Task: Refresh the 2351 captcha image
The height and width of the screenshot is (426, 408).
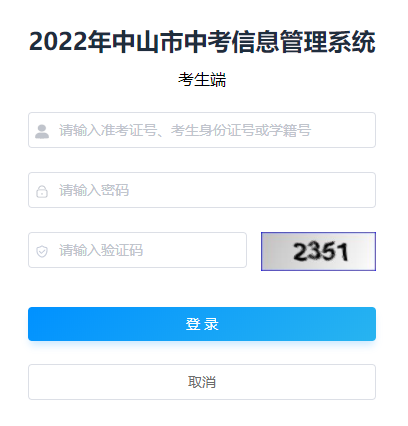Action: click(318, 251)
